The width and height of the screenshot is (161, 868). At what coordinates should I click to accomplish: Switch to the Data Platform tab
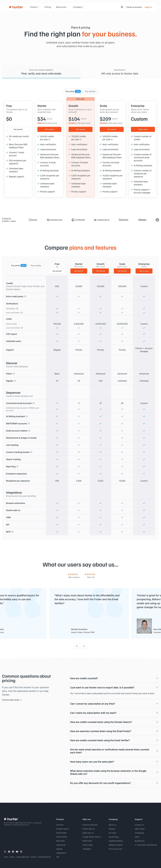[120, 72]
